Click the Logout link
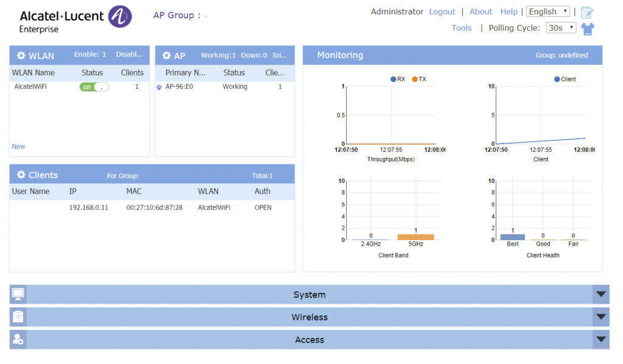The width and height of the screenshot is (623, 364). [x=442, y=12]
